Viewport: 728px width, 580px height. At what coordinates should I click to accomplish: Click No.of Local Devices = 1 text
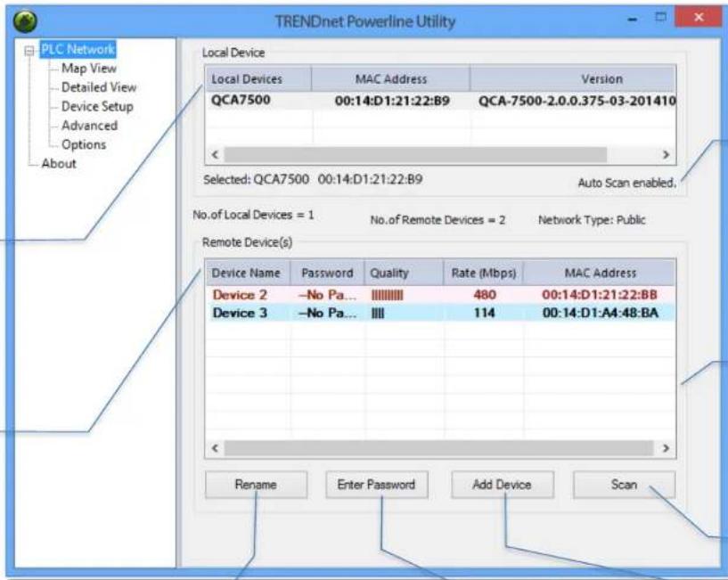253,215
